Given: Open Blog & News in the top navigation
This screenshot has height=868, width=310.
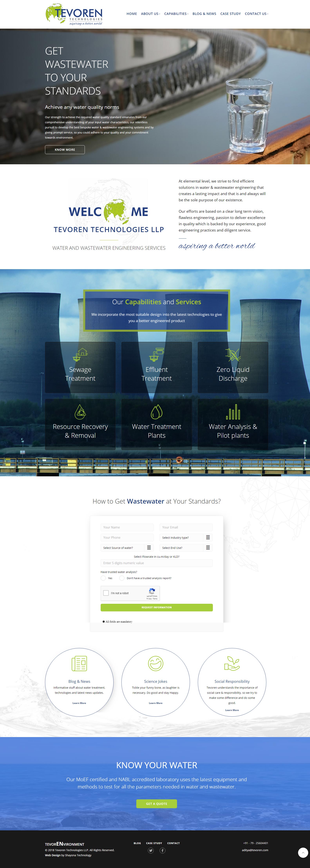Looking at the screenshot, I should point(204,14).
